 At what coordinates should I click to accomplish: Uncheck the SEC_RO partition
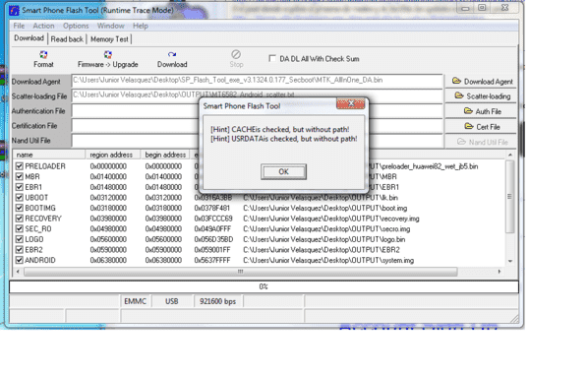pos(20,228)
